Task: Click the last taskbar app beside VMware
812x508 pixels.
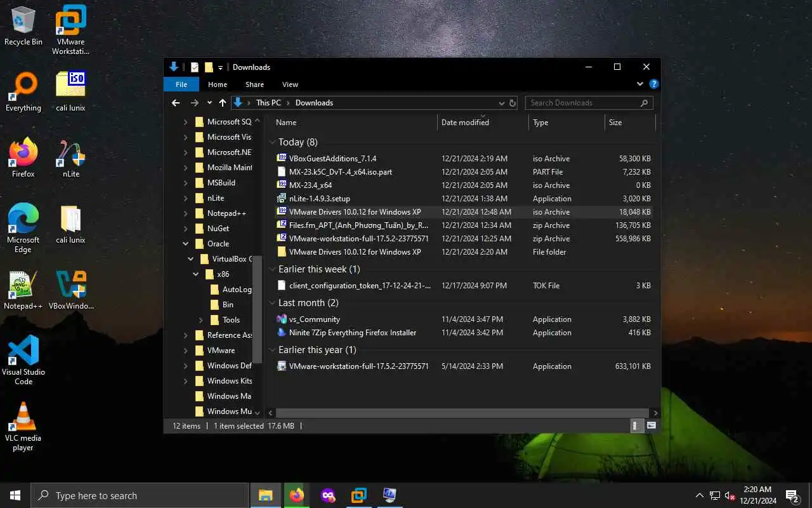Action: 390,495
